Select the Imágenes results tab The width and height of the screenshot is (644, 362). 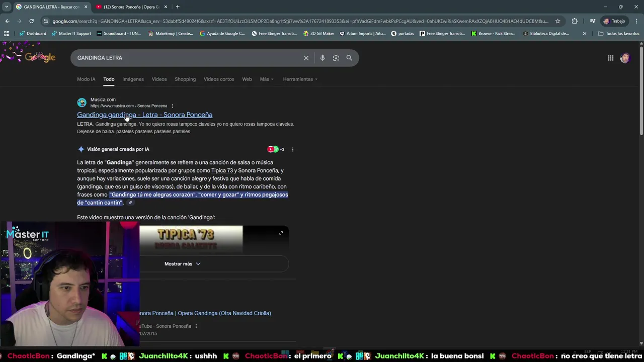coord(133,79)
